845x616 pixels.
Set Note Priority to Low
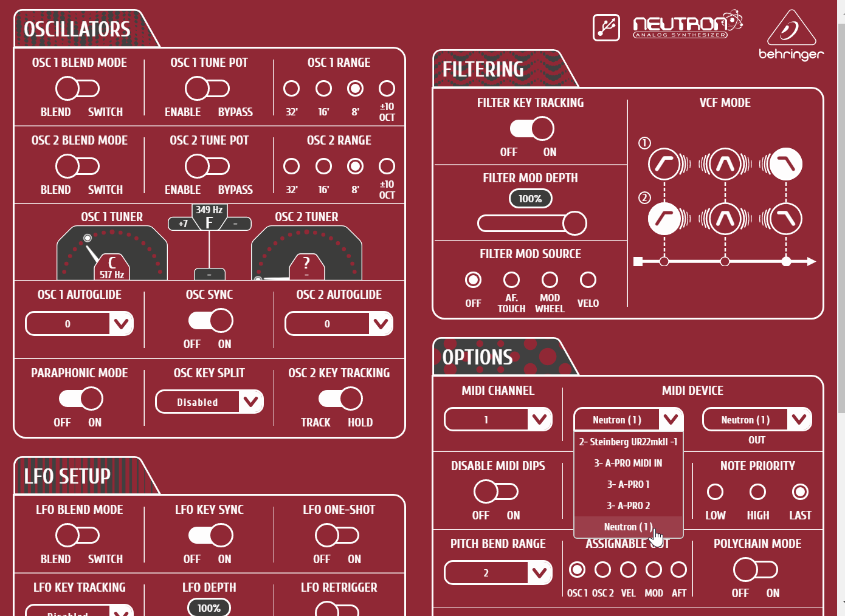716,492
